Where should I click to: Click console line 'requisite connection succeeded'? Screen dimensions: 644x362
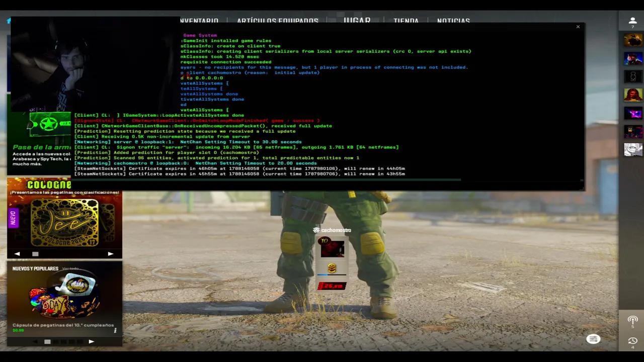(x=226, y=62)
